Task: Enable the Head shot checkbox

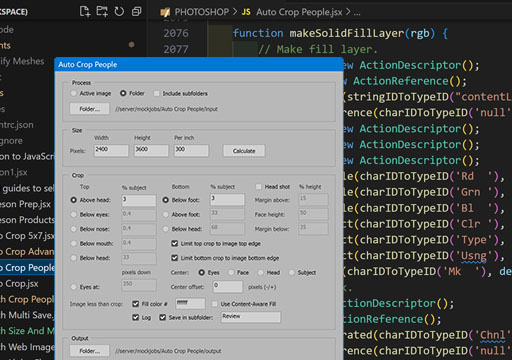Action: [x=258, y=187]
